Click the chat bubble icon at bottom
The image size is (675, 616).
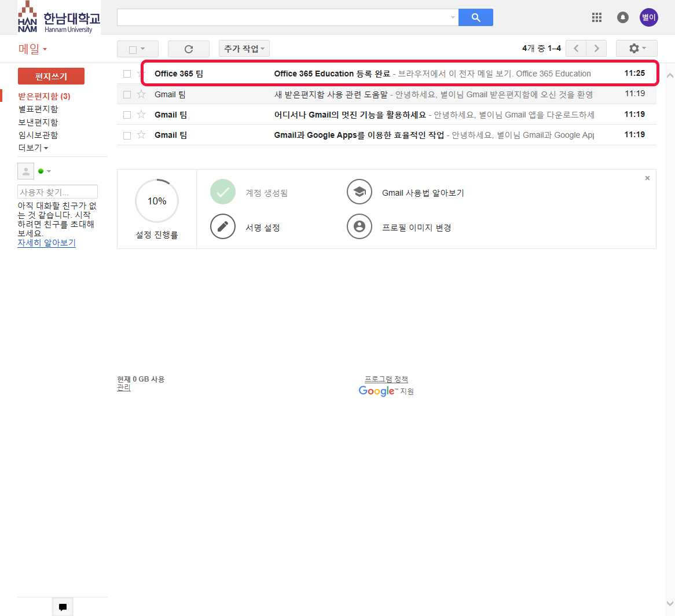point(63,607)
